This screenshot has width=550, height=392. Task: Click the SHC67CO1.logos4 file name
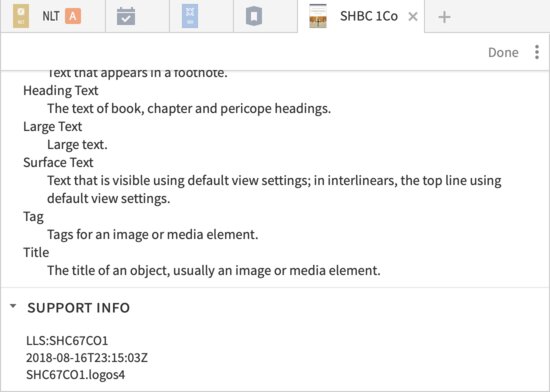(75, 374)
